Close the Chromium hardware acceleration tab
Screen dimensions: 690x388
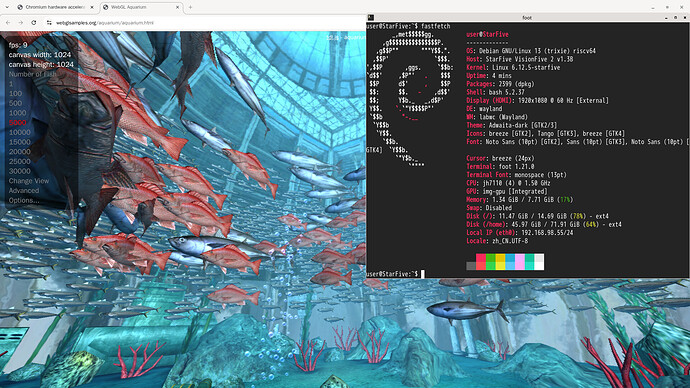92,7
